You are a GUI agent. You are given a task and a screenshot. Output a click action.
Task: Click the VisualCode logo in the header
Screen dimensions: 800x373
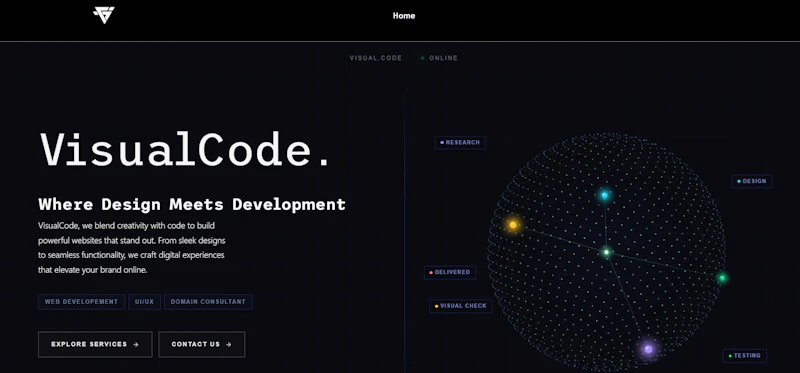104,15
